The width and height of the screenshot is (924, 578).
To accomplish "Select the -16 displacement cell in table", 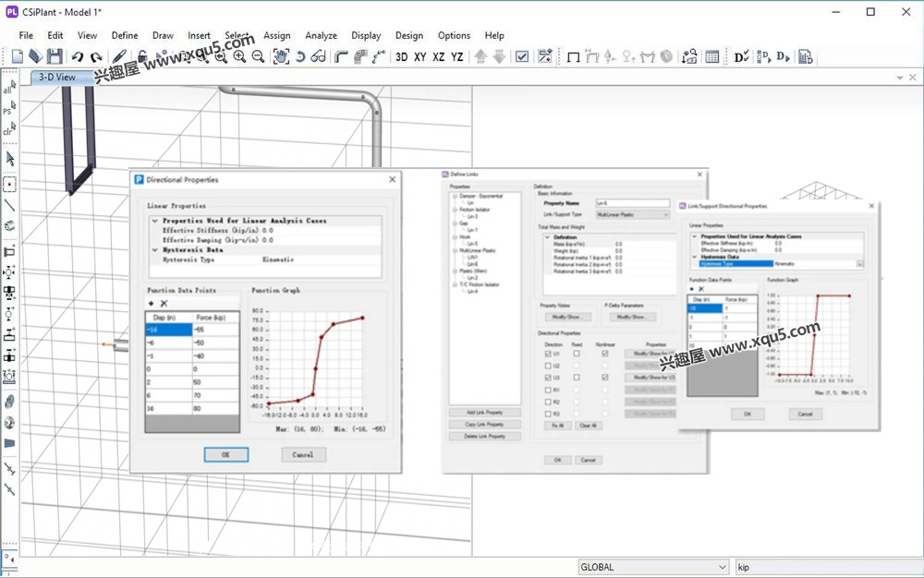I will point(169,331).
